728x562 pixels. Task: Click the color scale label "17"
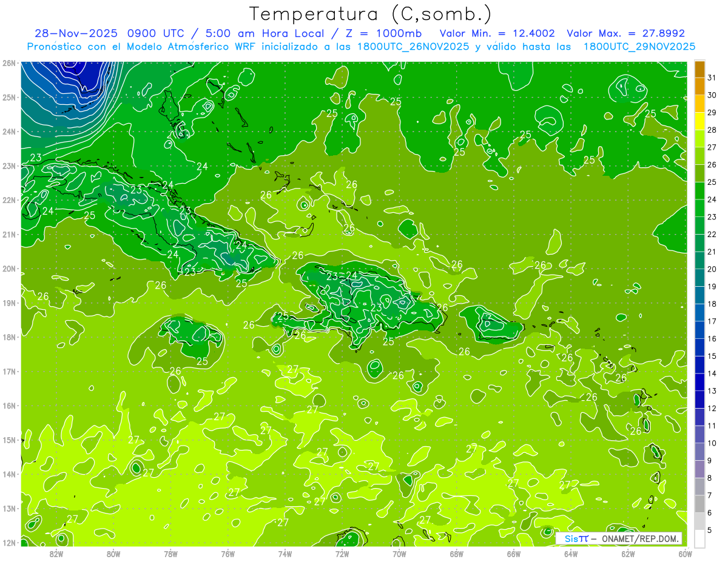pyautogui.click(x=712, y=321)
